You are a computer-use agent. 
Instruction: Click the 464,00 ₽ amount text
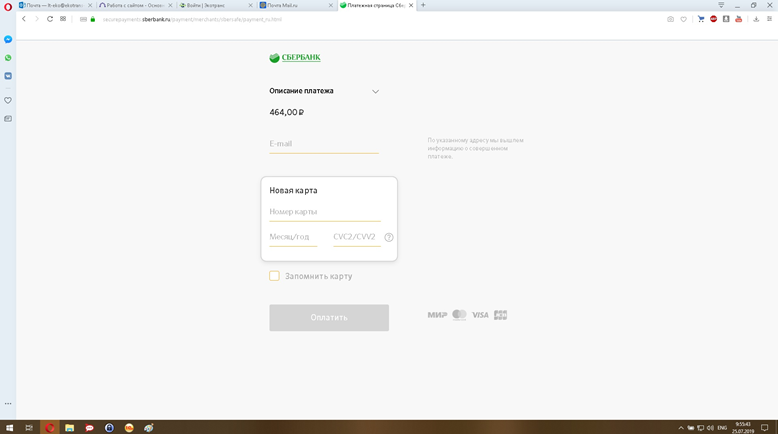pyautogui.click(x=287, y=112)
